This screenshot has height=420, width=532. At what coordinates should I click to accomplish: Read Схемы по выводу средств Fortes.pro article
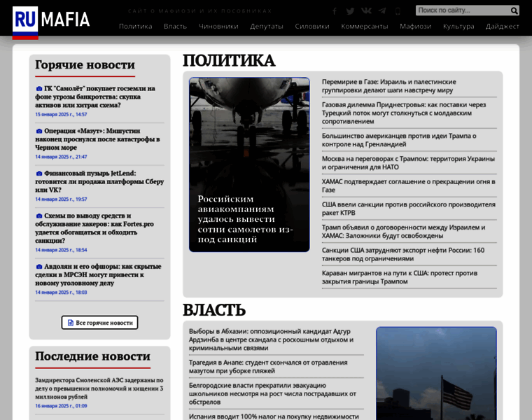point(94,228)
